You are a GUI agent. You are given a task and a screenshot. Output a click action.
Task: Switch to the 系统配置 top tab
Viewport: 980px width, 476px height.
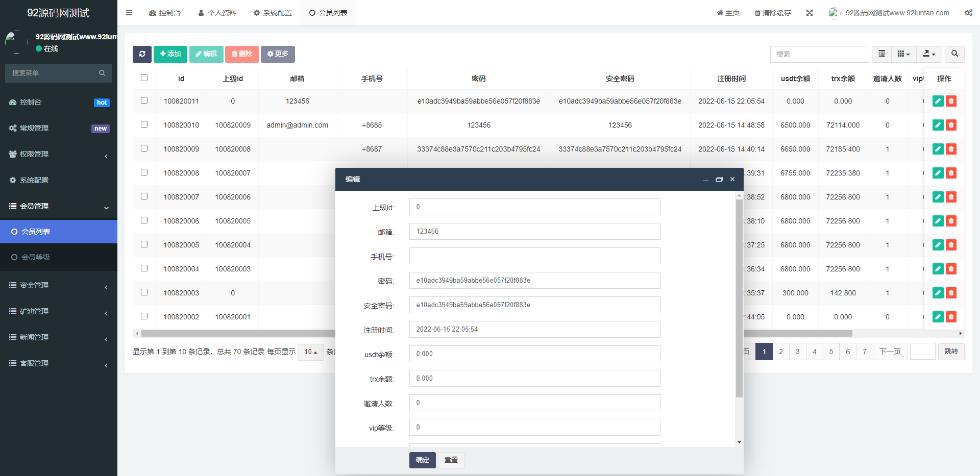(273, 13)
